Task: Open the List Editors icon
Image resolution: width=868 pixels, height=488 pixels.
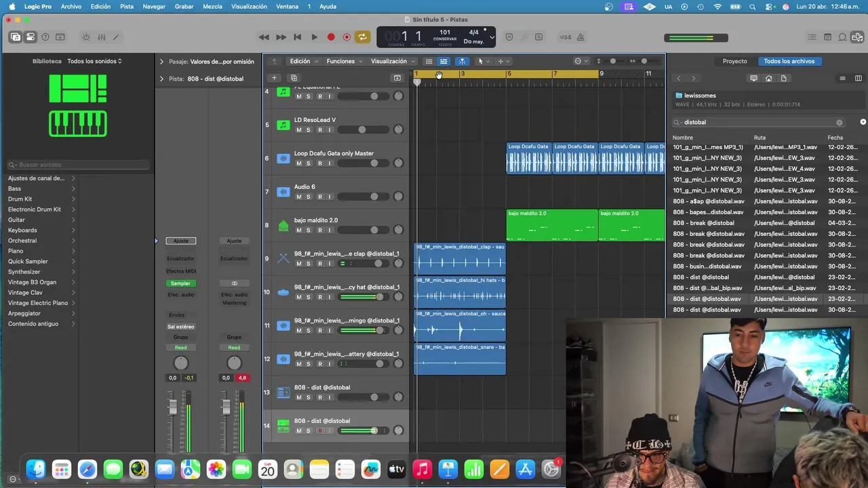Action: click(x=812, y=37)
